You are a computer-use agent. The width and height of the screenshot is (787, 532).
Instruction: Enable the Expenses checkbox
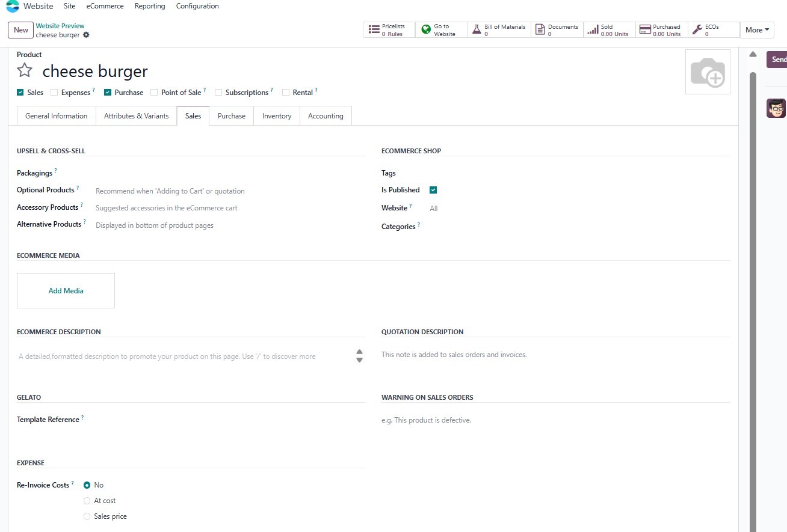(54, 93)
